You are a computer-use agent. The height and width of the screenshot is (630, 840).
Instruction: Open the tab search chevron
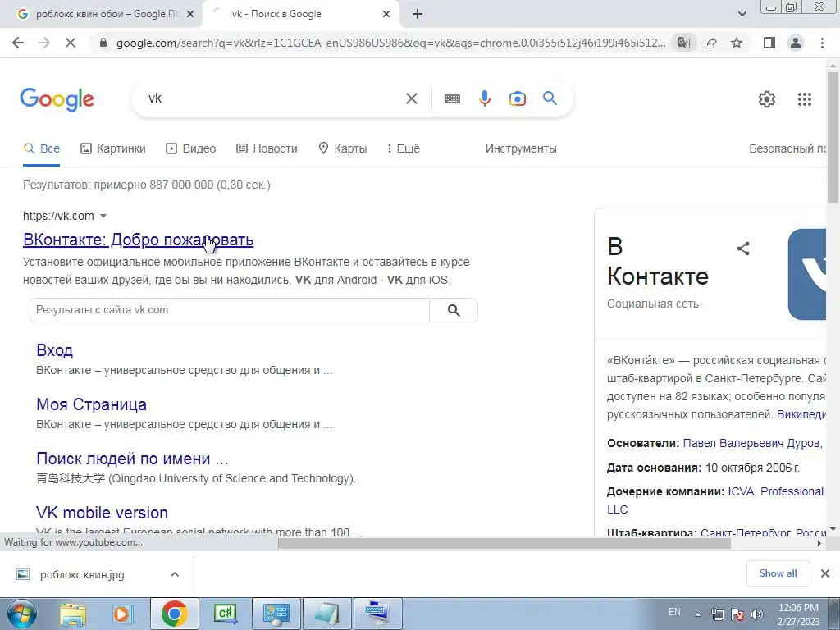point(742,15)
